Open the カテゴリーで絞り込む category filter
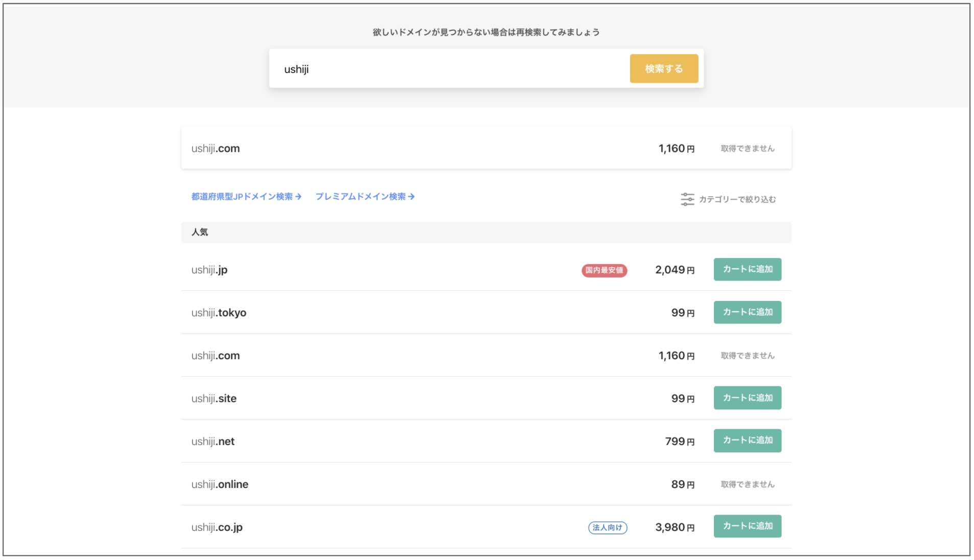974x560 pixels. click(x=728, y=199)
